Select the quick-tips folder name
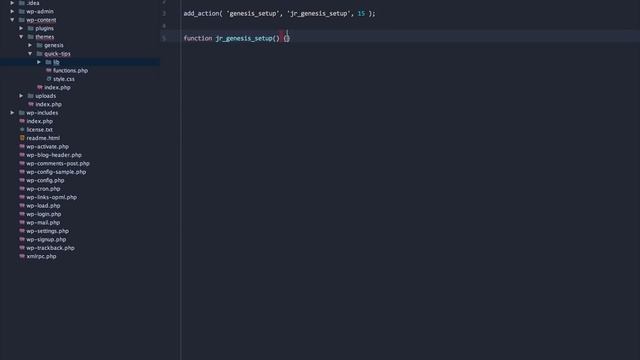Image resolution: width=640 pixels, height=360 pixels. tap(57, 54)
